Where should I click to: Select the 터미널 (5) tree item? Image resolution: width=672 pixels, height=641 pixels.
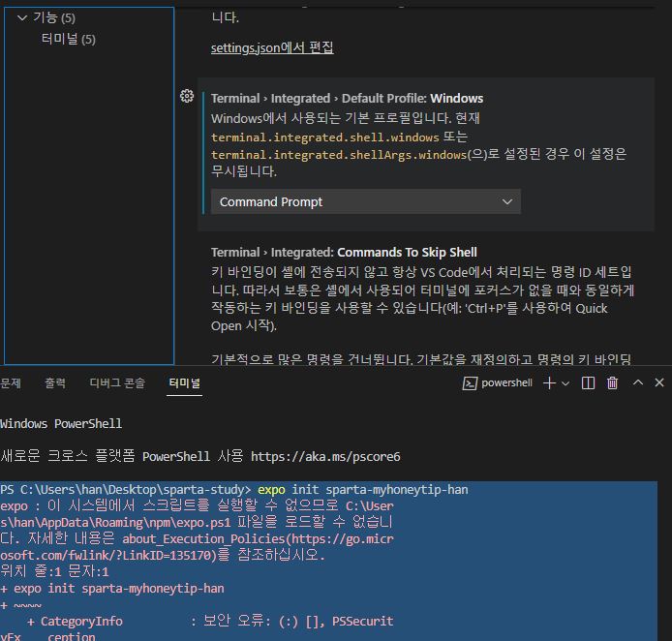point(68,40)
